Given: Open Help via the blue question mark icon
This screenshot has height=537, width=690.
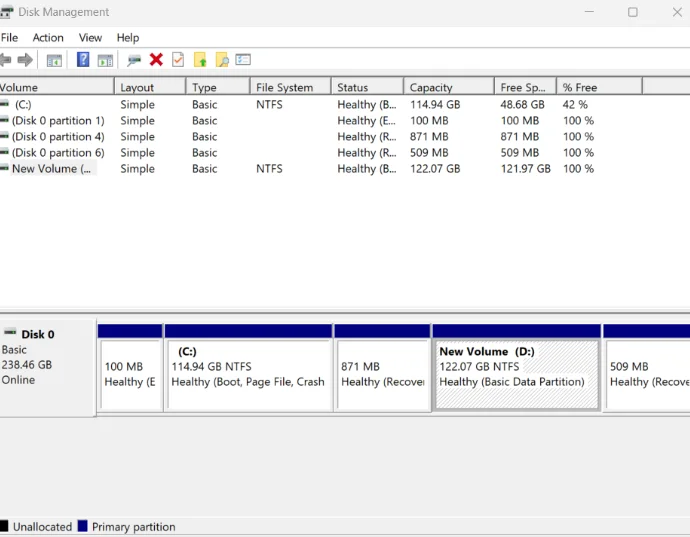Looking at the screenshot, I should (83, 59).
